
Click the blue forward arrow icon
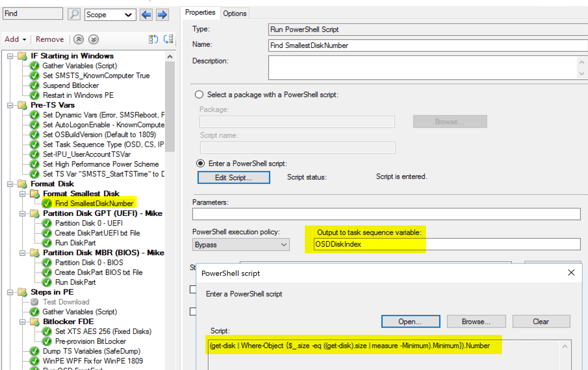(162, 15)
